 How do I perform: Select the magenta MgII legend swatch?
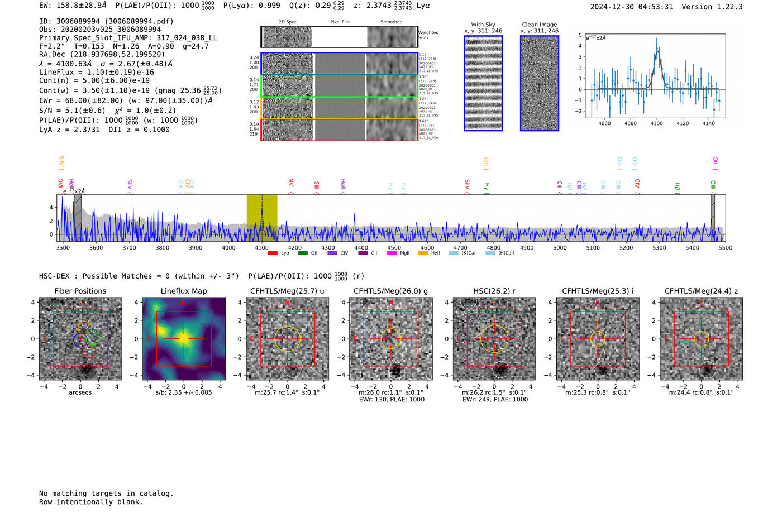coord(392,253)
